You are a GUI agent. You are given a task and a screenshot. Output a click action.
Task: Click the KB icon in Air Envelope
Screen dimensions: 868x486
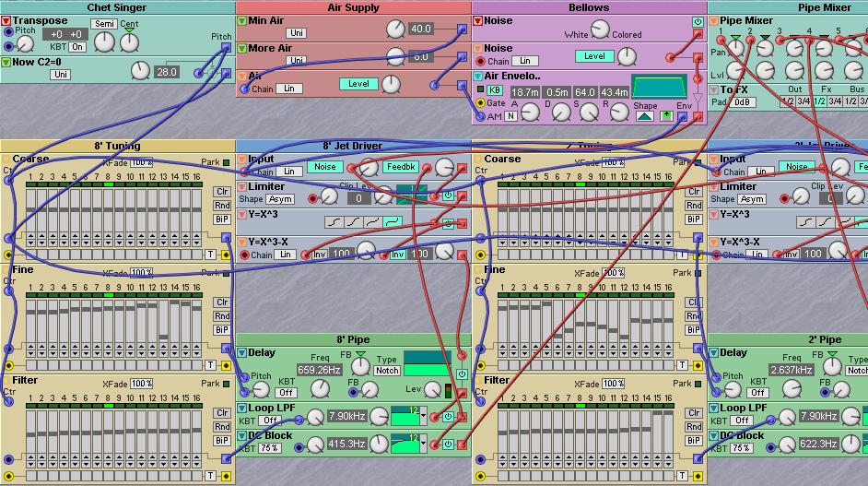click(x=496, y=90)
